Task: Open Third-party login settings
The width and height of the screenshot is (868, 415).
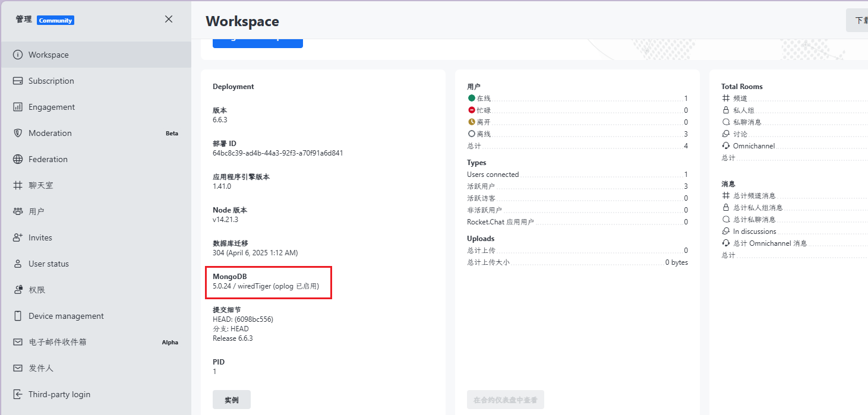Action: [x=96, y=394]
